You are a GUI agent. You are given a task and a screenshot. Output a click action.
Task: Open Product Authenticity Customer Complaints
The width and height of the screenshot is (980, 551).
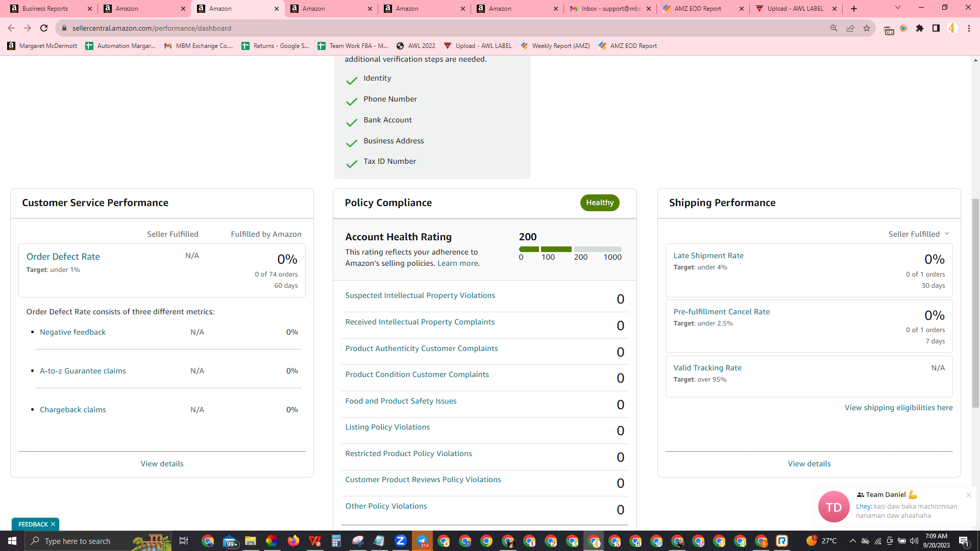click(x=422, y=348)
